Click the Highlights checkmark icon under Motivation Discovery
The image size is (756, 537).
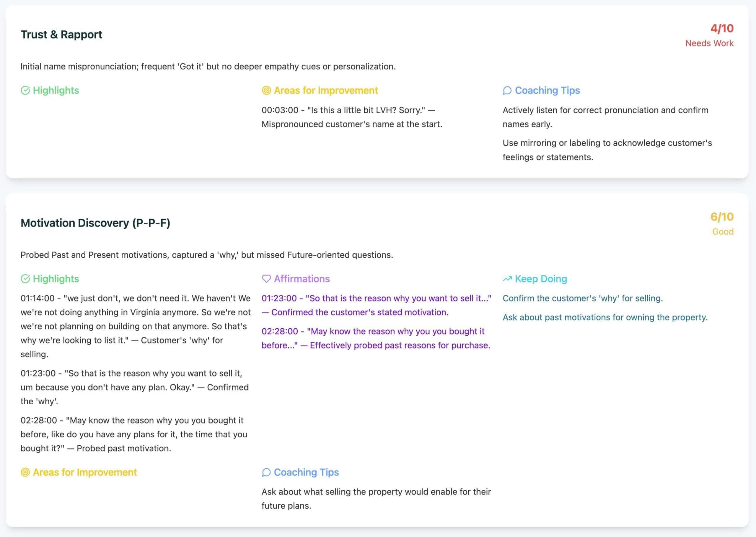[25, 279]
